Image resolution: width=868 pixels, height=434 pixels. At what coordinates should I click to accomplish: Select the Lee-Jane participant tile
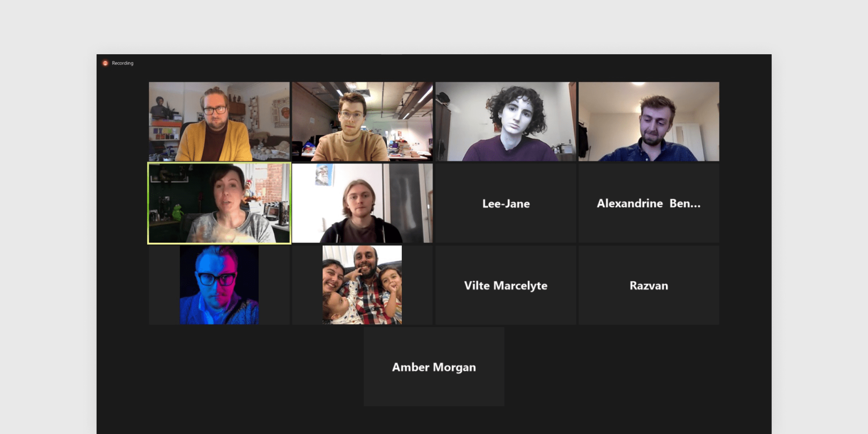(x=506, y=203)
